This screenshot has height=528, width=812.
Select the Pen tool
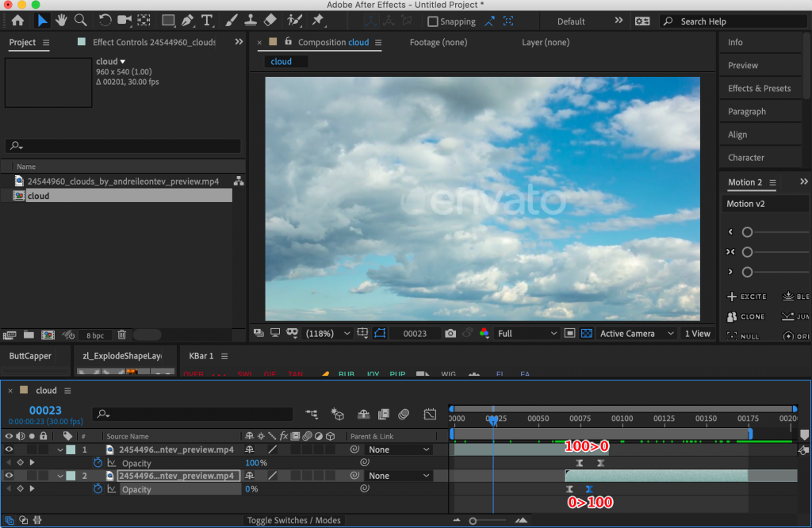point(188,21)
